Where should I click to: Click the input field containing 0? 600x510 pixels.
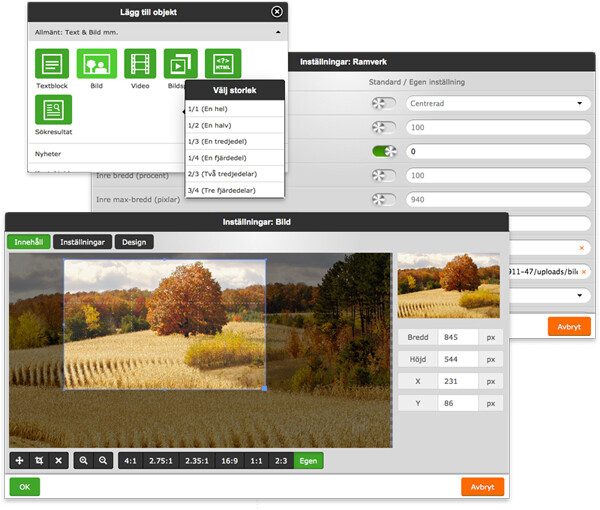coord(498,152)
